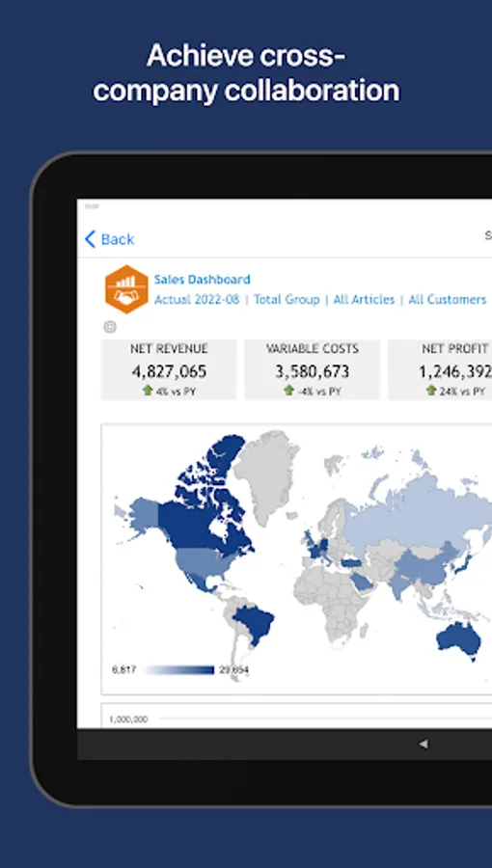Click the green arrow on Net Revenue
The height and width of the screenshot is (868, 492).
[148, 391]
